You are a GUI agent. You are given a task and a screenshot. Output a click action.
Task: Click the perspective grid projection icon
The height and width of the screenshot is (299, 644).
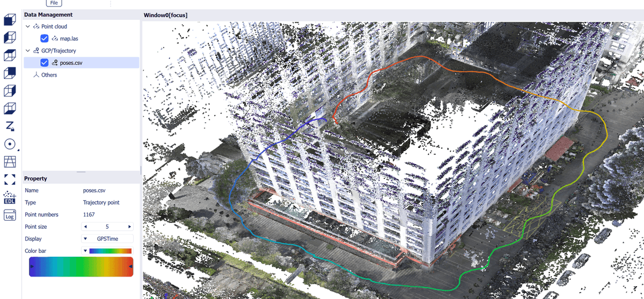pos(10,161)
